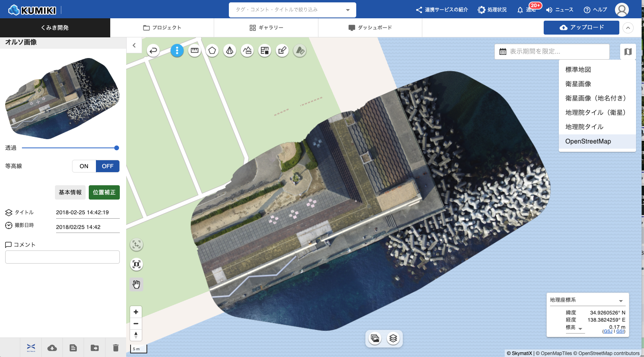Click the map zoom in plus button
This screenshot has width=644, height=357.
136,312
